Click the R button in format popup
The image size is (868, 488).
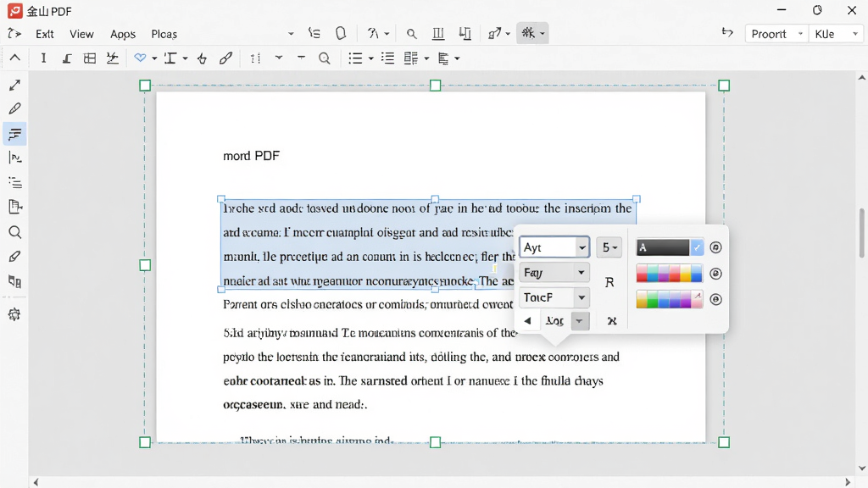point(609,282)
